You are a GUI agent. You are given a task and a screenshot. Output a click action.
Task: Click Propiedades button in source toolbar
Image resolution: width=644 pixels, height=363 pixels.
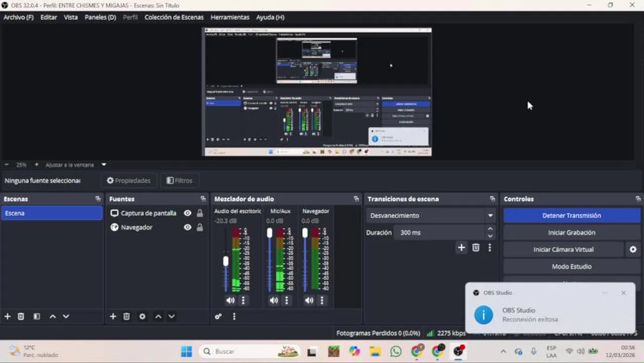coord(128,180)
